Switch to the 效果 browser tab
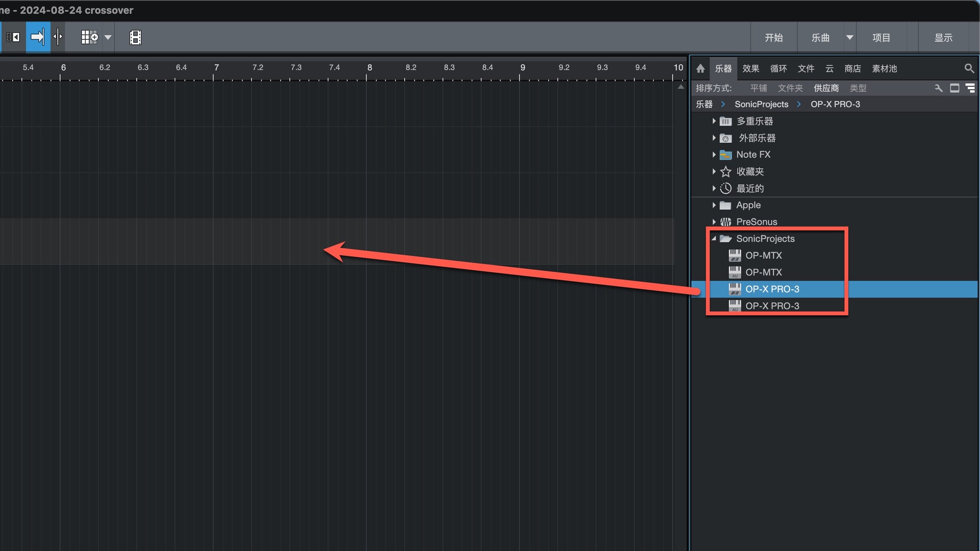Image resolution: width=980 pixels, height=551 pixels. tap(750, 68)
